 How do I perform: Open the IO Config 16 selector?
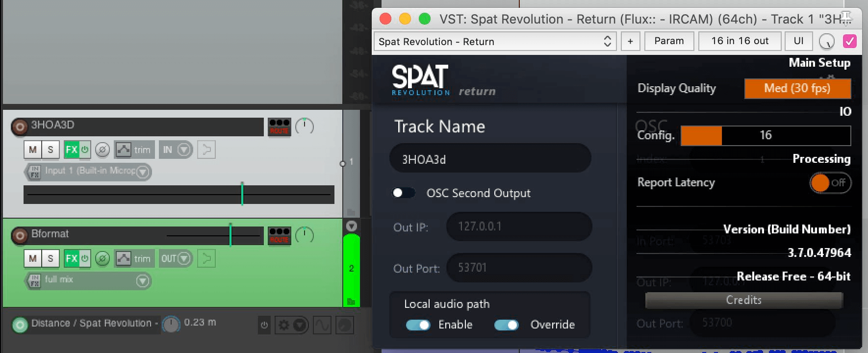coord(766,135)
